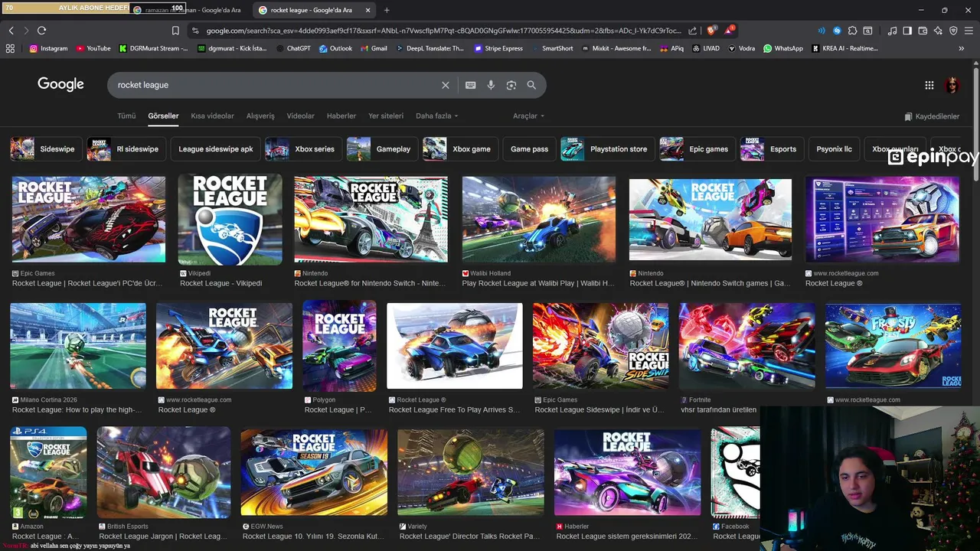The image size is (980, 551).
Task: Open Leo AI sparkle icon
Action: pos(938,31)
